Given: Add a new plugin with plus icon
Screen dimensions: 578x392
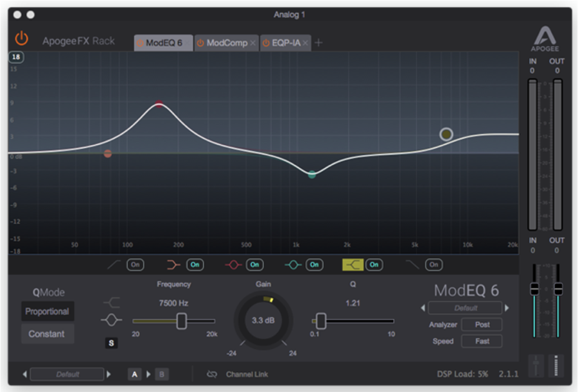Looking at the screenshot, I should (319, 43).
